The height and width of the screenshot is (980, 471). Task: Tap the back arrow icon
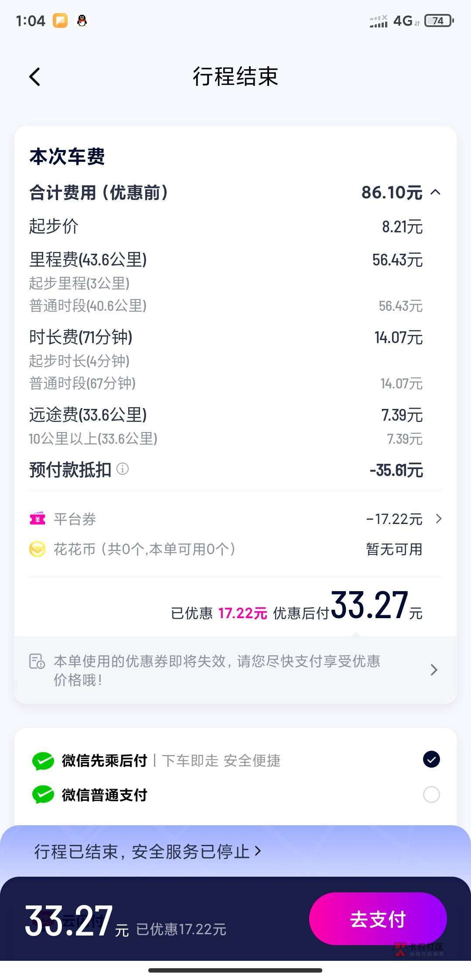[35, 77]
